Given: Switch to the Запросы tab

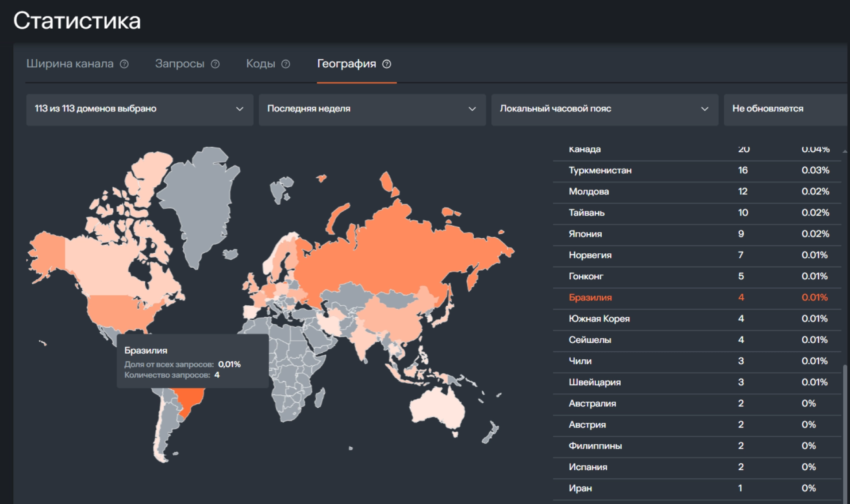Looking at the screenshot, I should pyautogui.click(x=180, y=64).
